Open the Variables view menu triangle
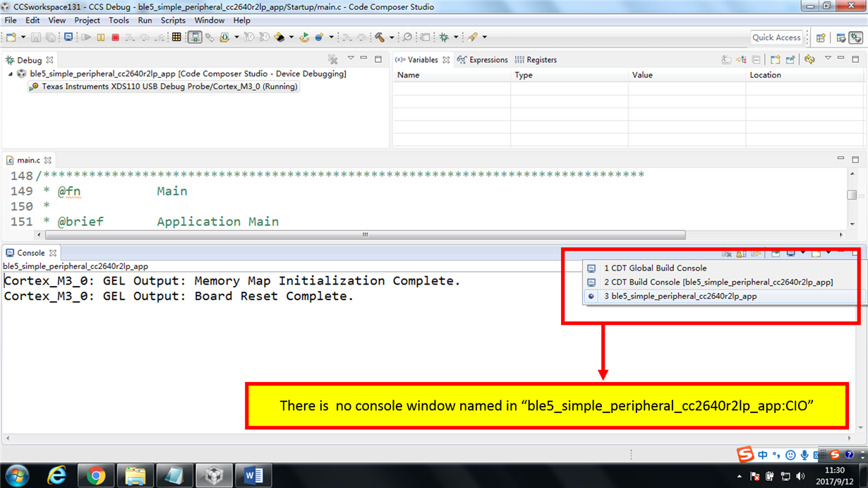 coord(828,58)
